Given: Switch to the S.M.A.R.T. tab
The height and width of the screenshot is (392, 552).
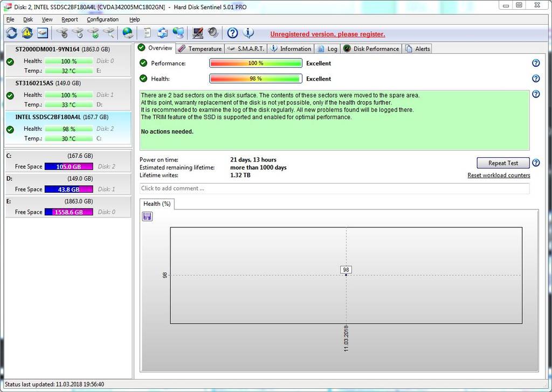Looking at the screenshot, I should click(246, 48).
